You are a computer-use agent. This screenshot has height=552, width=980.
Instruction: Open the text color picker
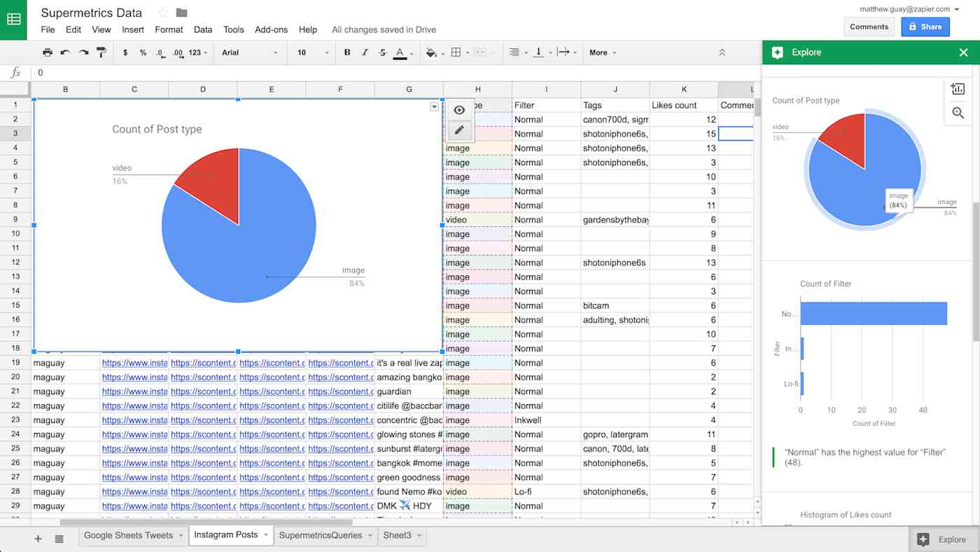click(400, 53)
